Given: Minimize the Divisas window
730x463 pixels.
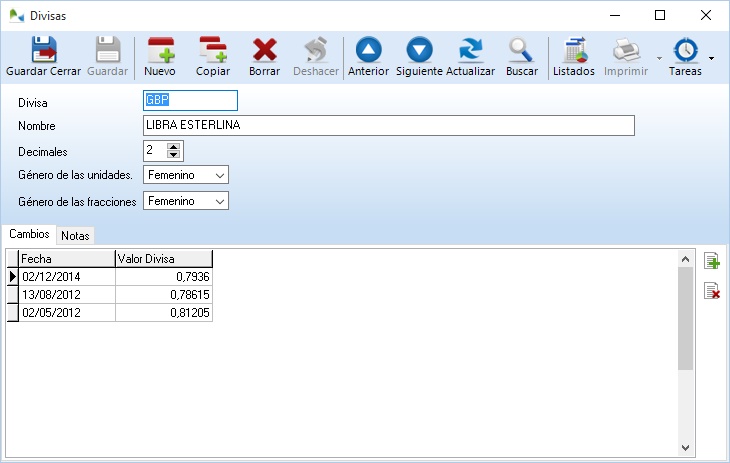Looking at the screenshot, I should point(615,15).
